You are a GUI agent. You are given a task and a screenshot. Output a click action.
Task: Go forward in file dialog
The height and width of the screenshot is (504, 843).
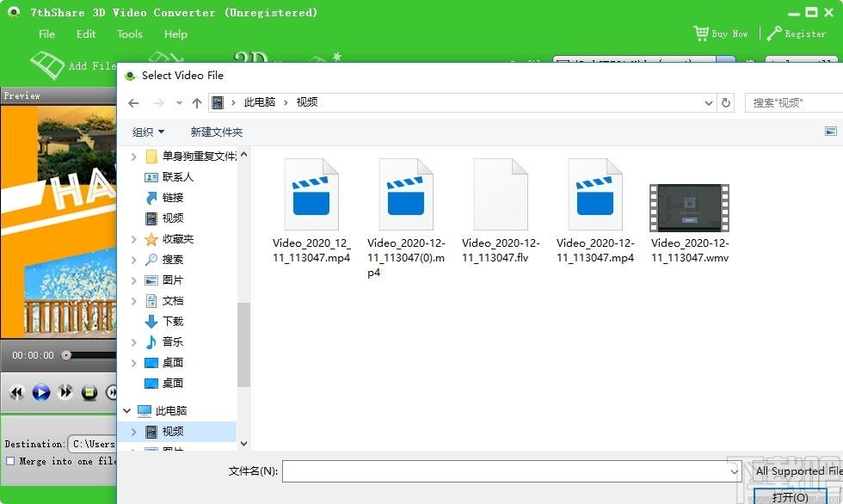158,102
